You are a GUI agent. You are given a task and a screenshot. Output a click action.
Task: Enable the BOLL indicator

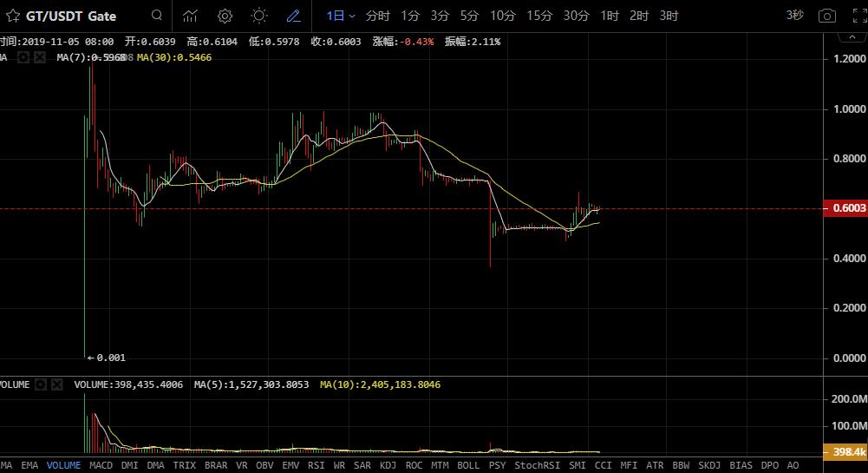(468, 465)
